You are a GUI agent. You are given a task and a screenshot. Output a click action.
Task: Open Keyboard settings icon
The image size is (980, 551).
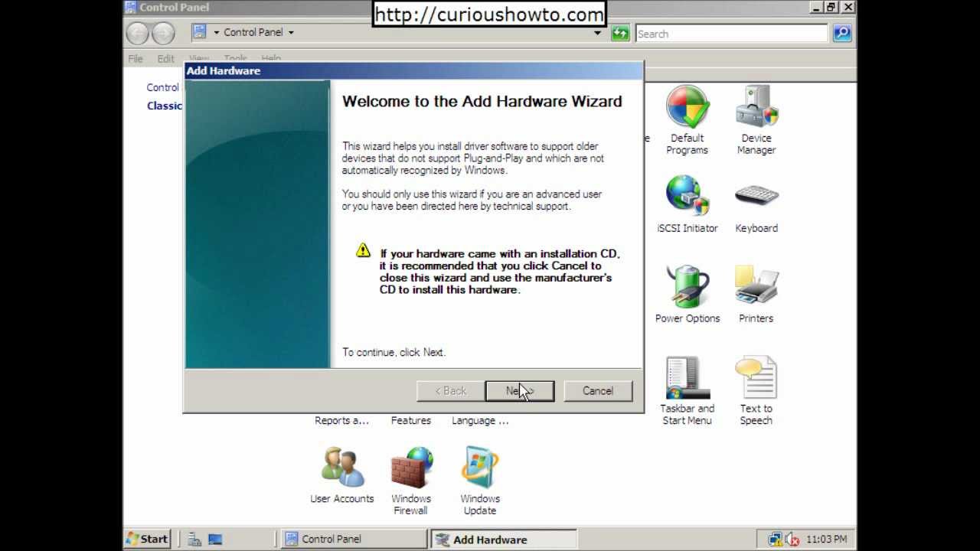pyautogui.click(x=756, y=197)
